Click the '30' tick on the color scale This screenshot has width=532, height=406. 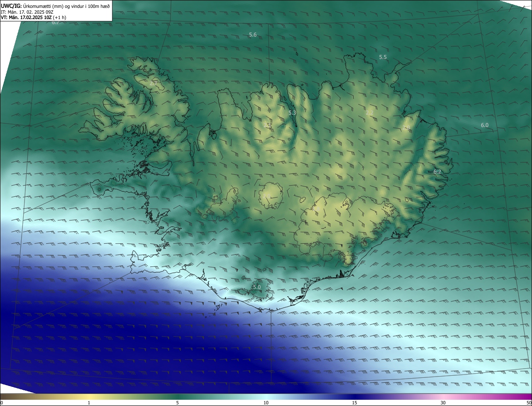tap(443, 403)
